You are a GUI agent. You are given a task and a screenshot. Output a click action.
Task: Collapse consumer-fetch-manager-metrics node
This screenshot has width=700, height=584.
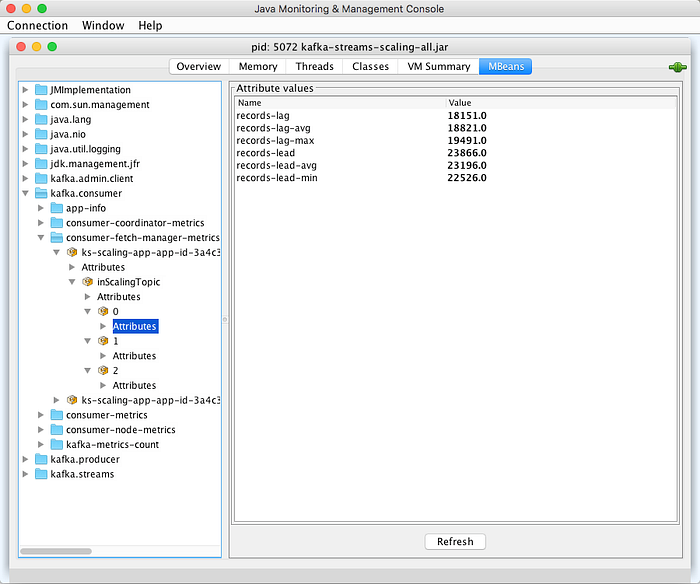click(41, 238)
